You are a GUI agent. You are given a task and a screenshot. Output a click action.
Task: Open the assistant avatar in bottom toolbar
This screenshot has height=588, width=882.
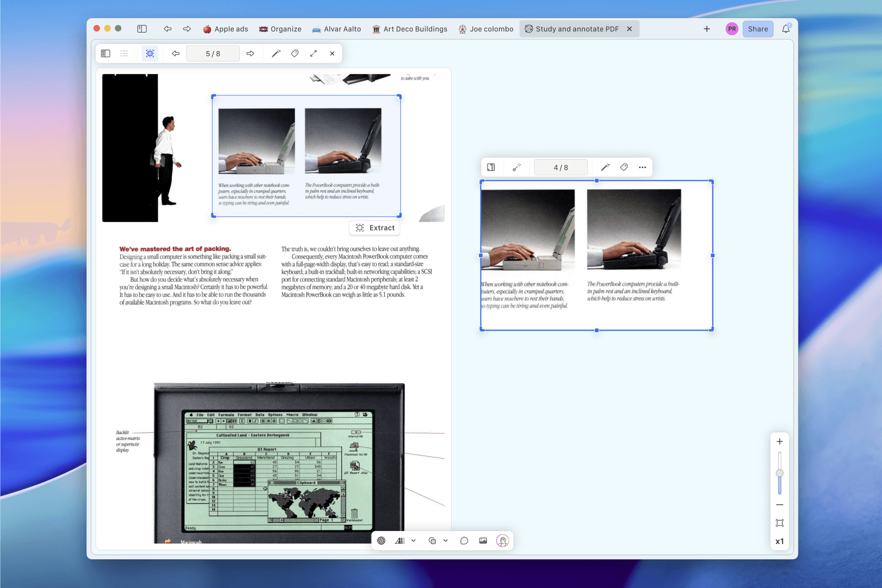coord(503,541)
